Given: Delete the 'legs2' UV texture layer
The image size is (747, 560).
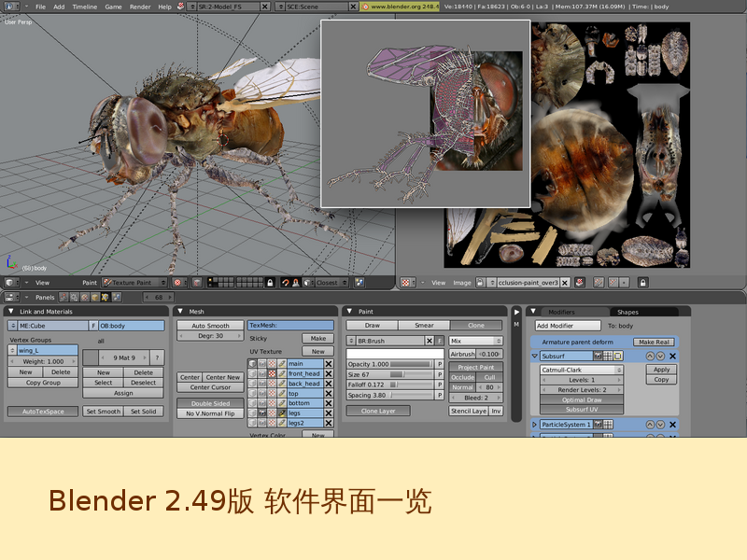Looking at the screenshot, I should click(x=329, y=423).
